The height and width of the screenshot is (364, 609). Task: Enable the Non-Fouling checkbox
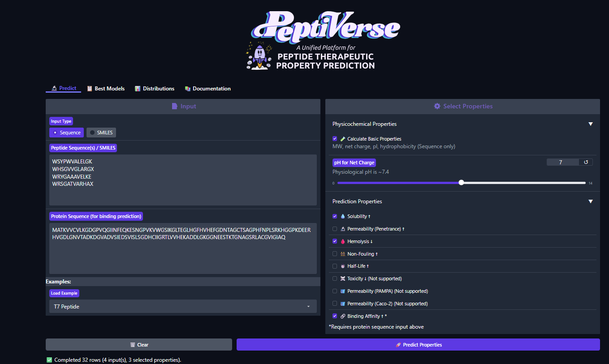click(335, 254)
